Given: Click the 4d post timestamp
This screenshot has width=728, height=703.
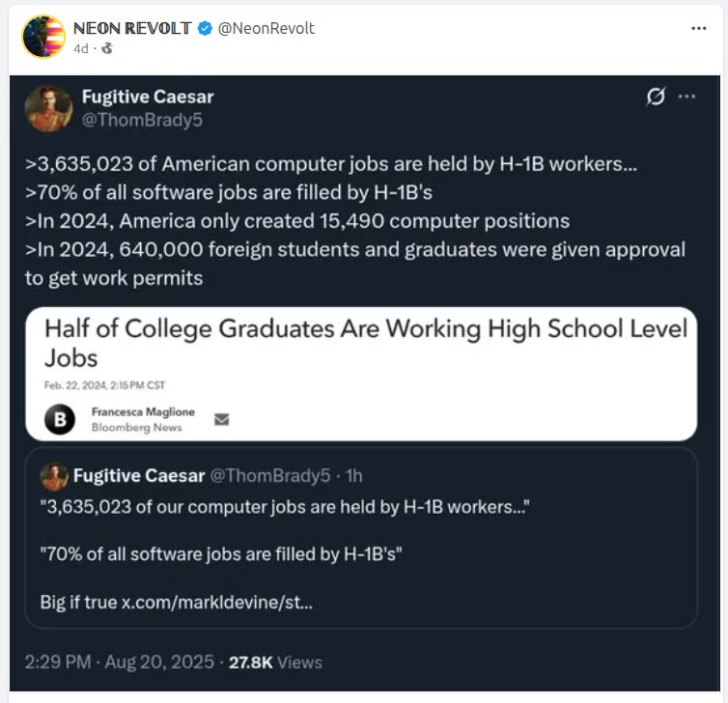Looking at the screenshot, I should tap(81, 48).
